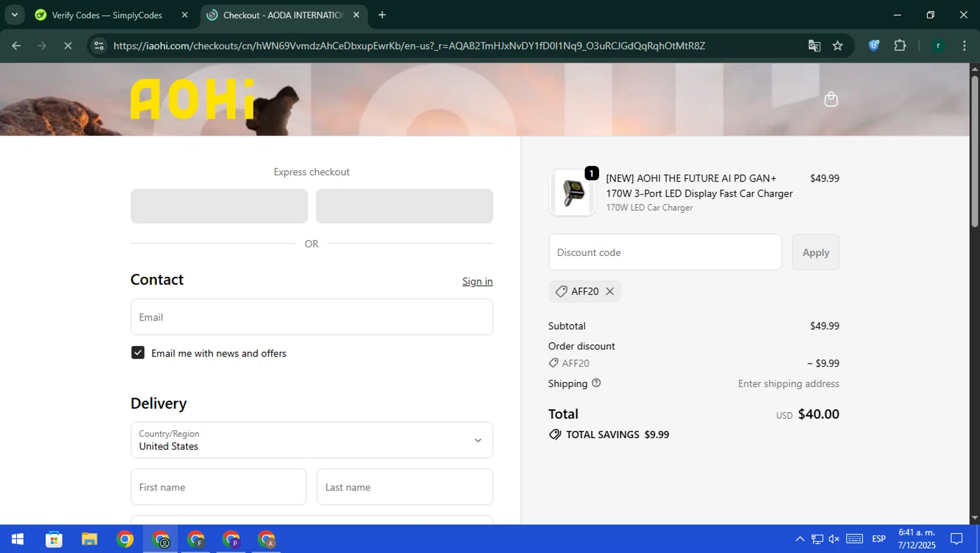Open the Chrome profile avatar
The image size is (980, 553).
tap(938, 46)
